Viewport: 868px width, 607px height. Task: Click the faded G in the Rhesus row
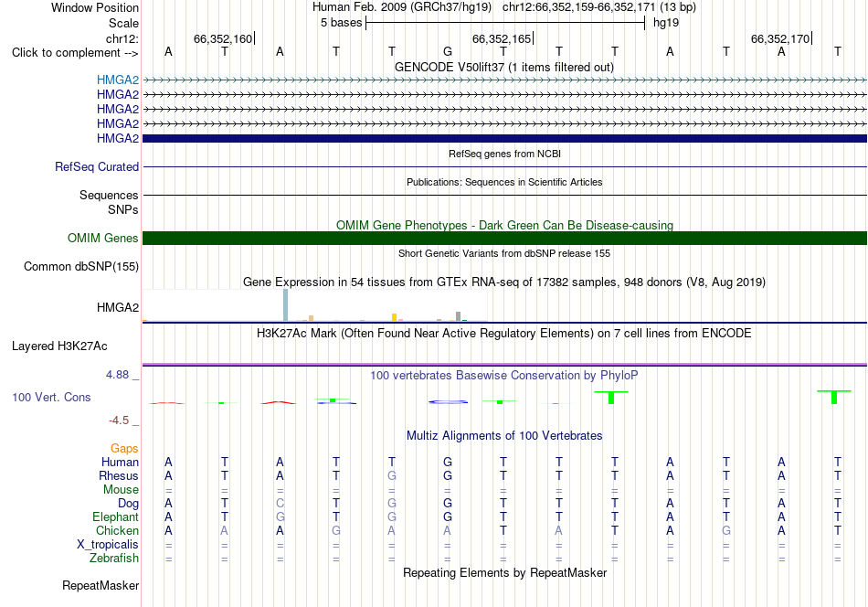click(391, 475)
